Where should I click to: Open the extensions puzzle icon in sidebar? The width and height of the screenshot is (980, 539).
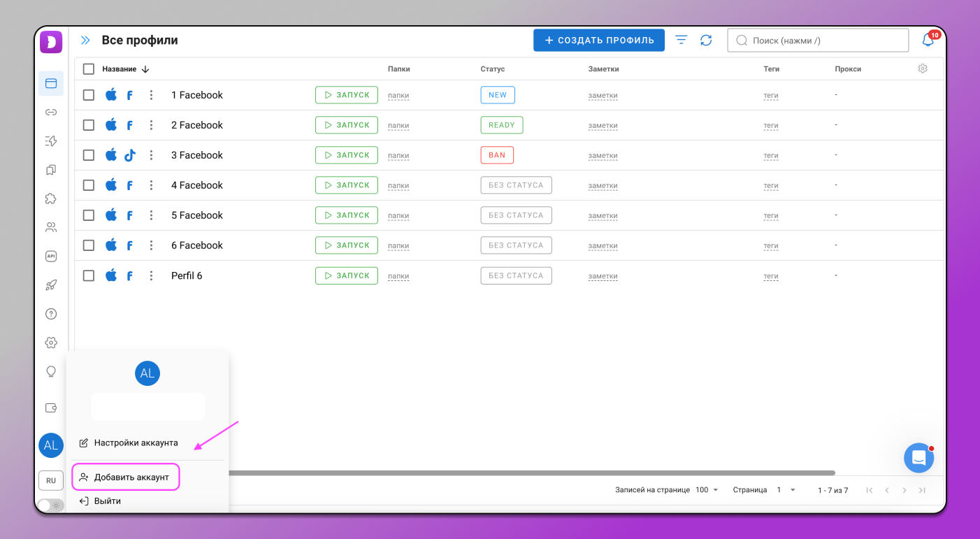tap(51, 199)
